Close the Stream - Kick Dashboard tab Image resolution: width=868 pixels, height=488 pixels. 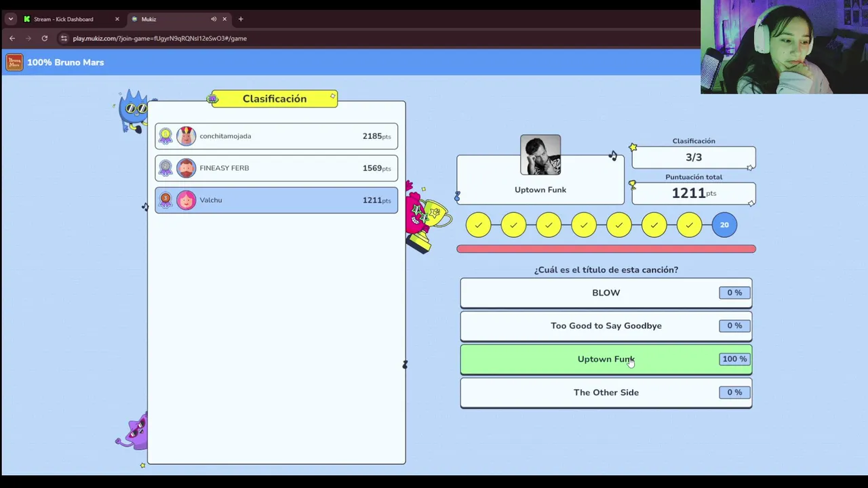tap(117, 19)
